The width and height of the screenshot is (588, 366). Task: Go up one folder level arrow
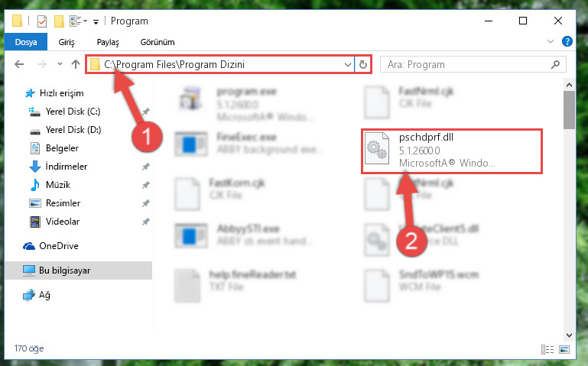[76, 64]
